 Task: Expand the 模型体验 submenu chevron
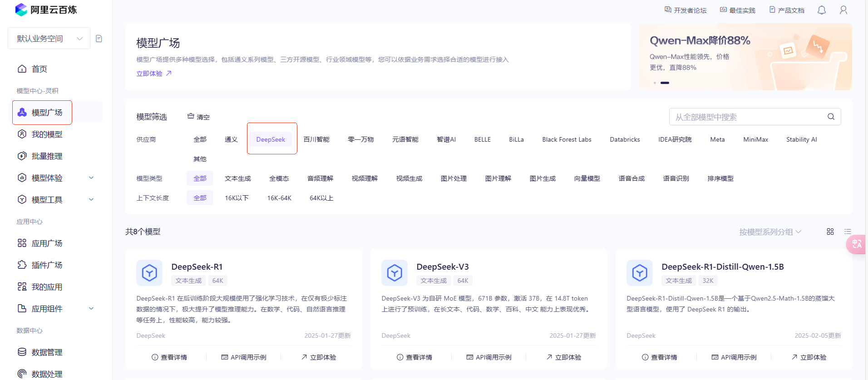[91, 178]
